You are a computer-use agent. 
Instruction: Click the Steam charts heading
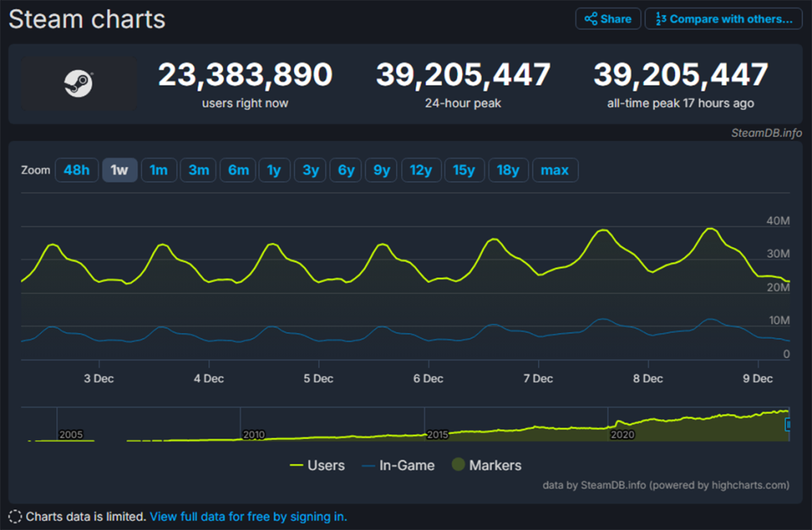pyautogui.click(x=87, y=20)
